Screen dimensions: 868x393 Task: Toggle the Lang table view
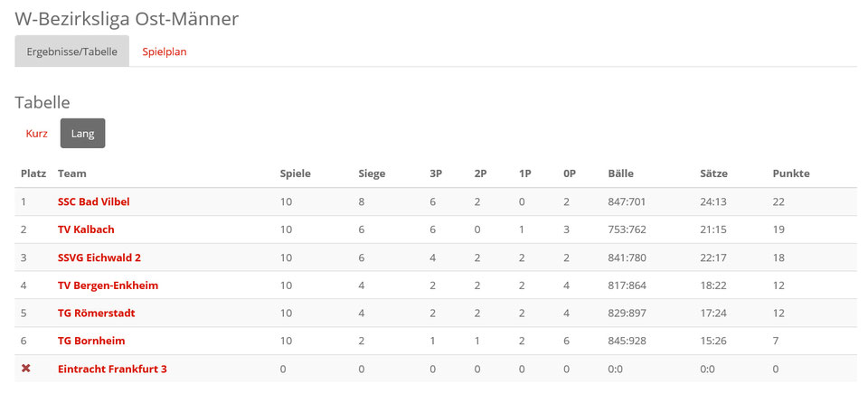[x=82, y=134]
